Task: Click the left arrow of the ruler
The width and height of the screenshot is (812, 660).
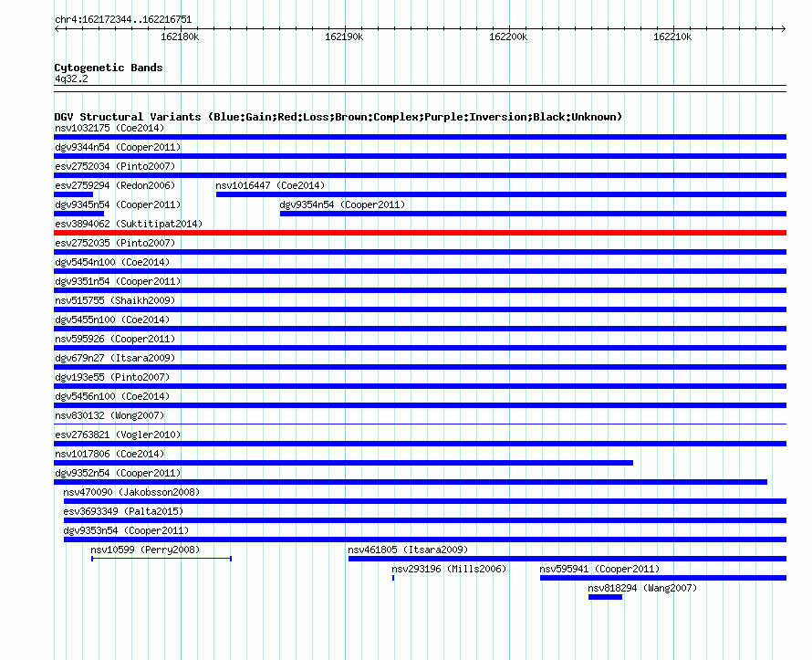Action: point(57,28)
